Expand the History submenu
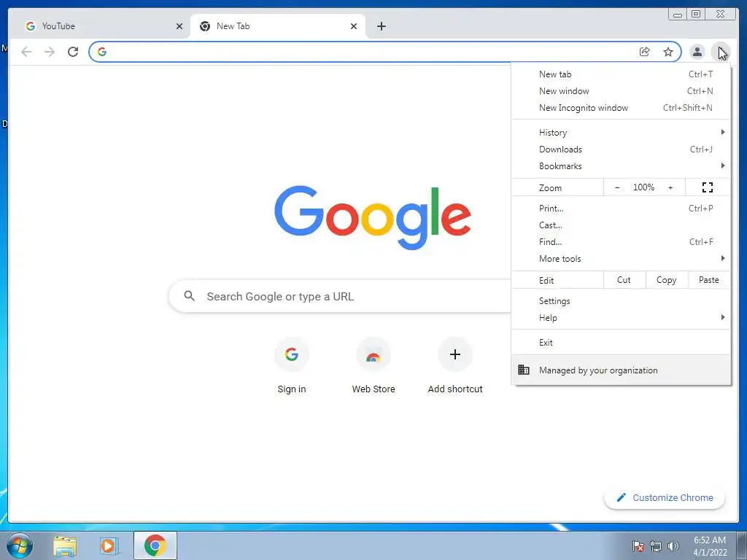This screenshot has height=560, width=747. point(622,133)
